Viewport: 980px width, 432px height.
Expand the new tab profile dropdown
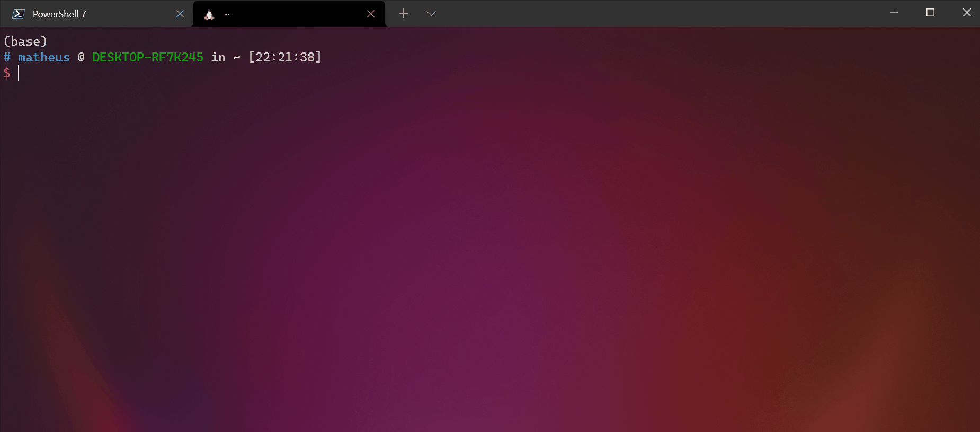[x=431, y=13]
